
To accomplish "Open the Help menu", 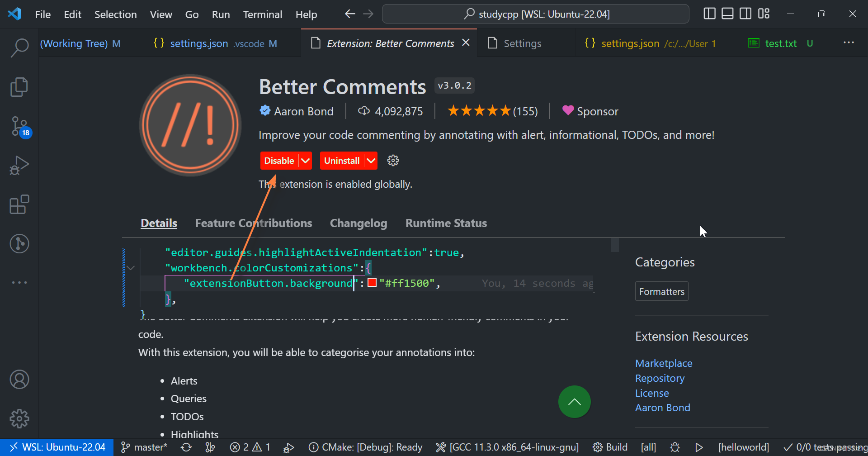I will tap(306, 14).
